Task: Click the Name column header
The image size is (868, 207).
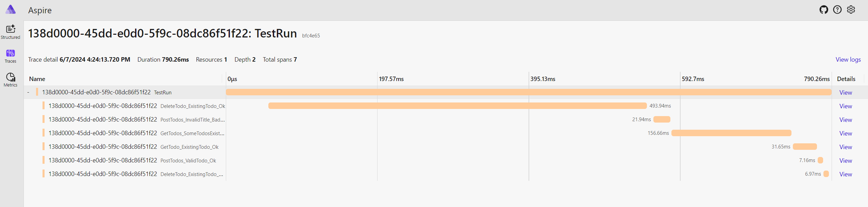Action: tap(37, 79)
